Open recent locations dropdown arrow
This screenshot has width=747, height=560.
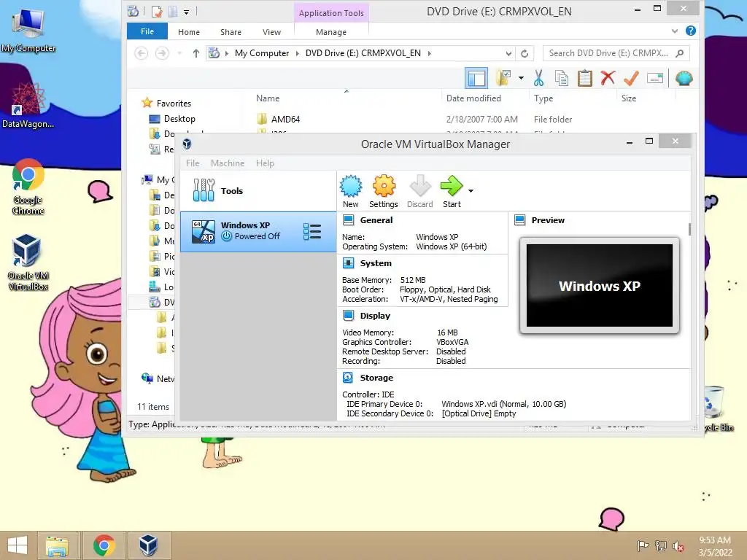[x=179, y=53]
